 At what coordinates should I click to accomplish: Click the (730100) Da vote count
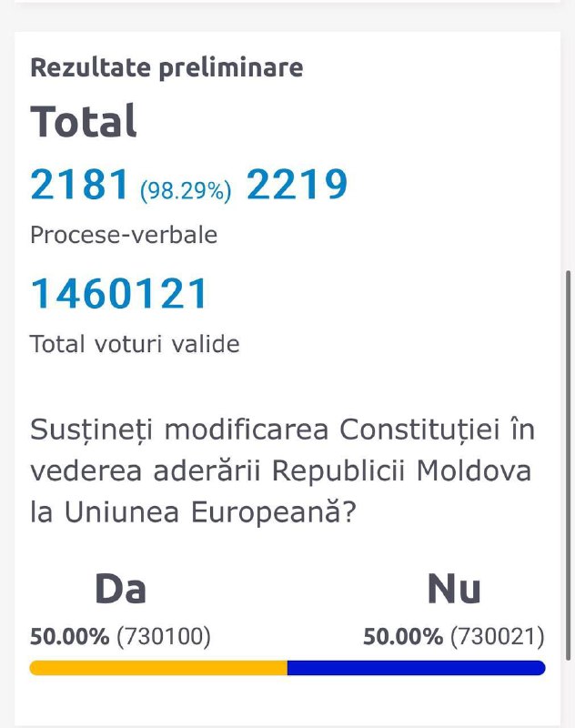pos(164,637)
